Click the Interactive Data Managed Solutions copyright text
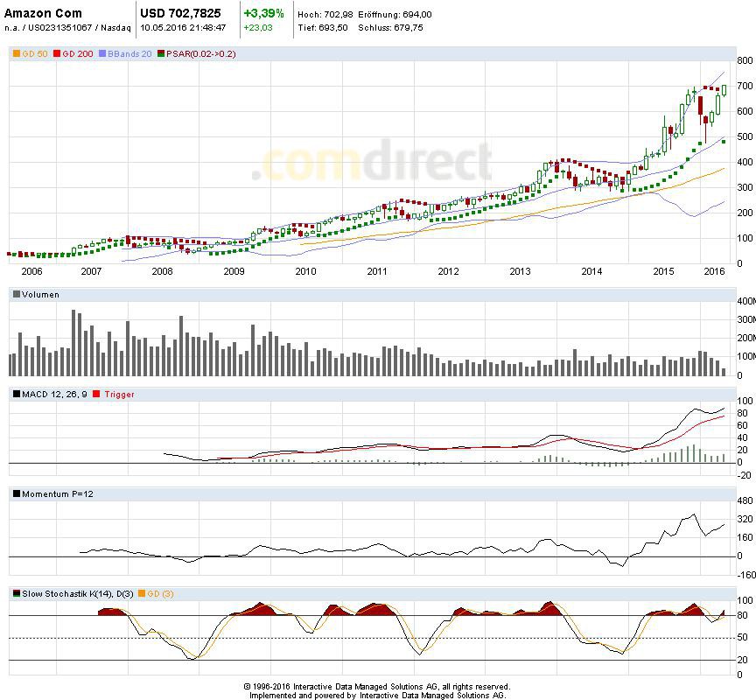 tap(377, 687)
